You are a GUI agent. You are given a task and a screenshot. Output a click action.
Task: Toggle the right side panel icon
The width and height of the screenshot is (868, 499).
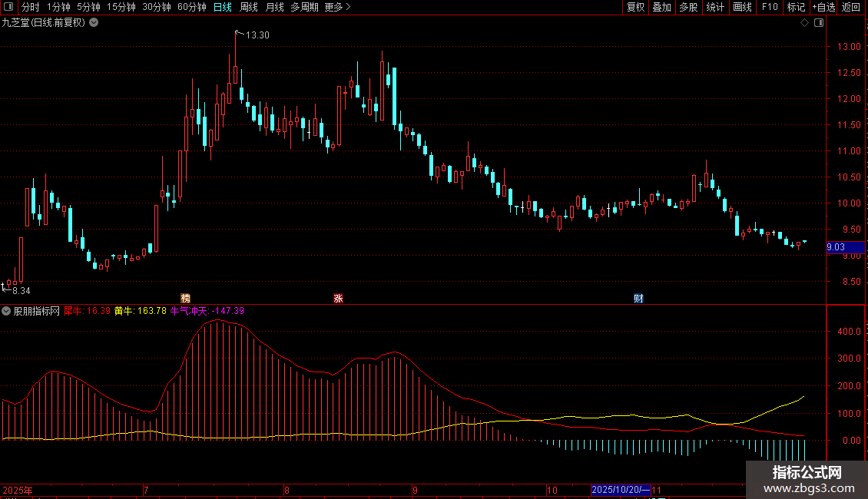pyautogui.click(x=819, y=23)
